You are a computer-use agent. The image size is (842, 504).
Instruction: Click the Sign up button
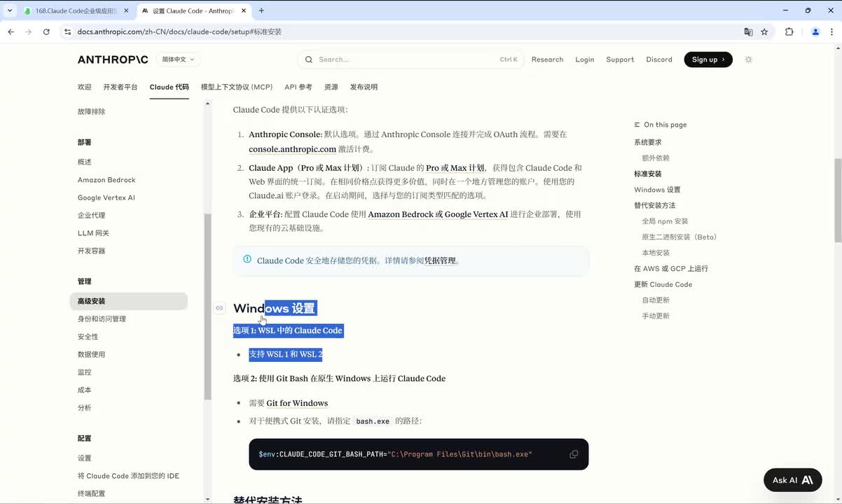click(708, 59)
